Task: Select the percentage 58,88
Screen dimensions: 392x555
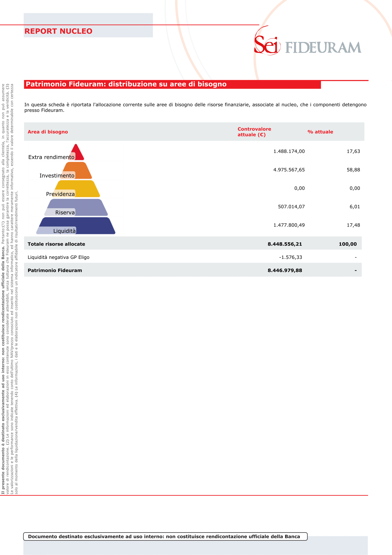Action: (x=353, y=170)
